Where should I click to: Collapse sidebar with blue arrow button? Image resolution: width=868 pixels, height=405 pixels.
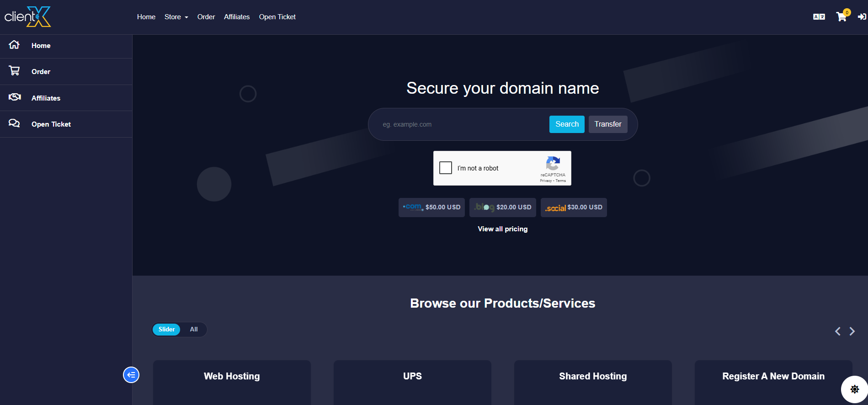(131, 375)
